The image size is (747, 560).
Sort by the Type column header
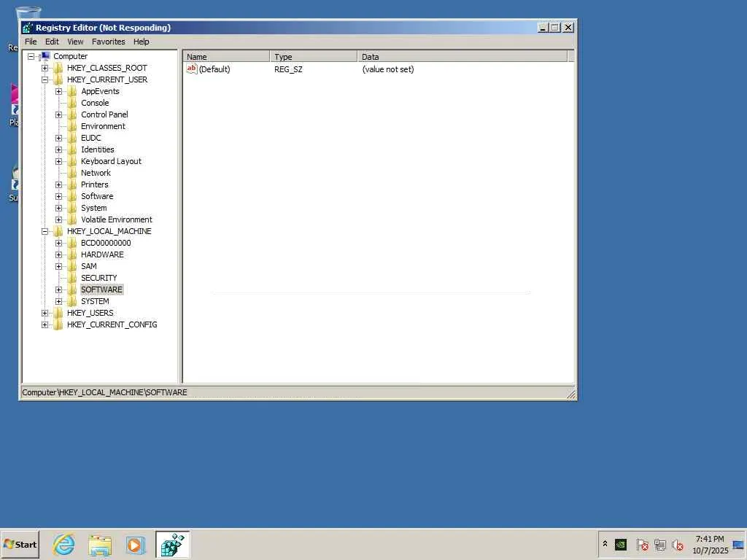pos(314,57)
